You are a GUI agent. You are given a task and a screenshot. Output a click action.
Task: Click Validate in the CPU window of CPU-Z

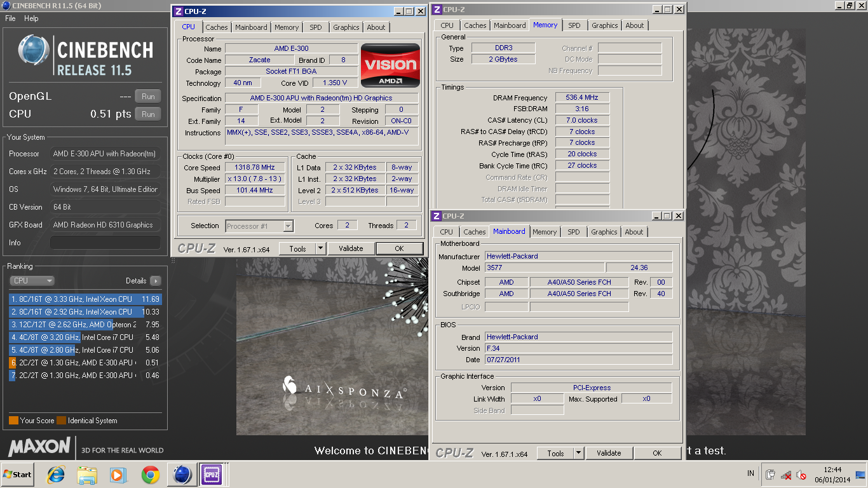click(x=351, y=249)
